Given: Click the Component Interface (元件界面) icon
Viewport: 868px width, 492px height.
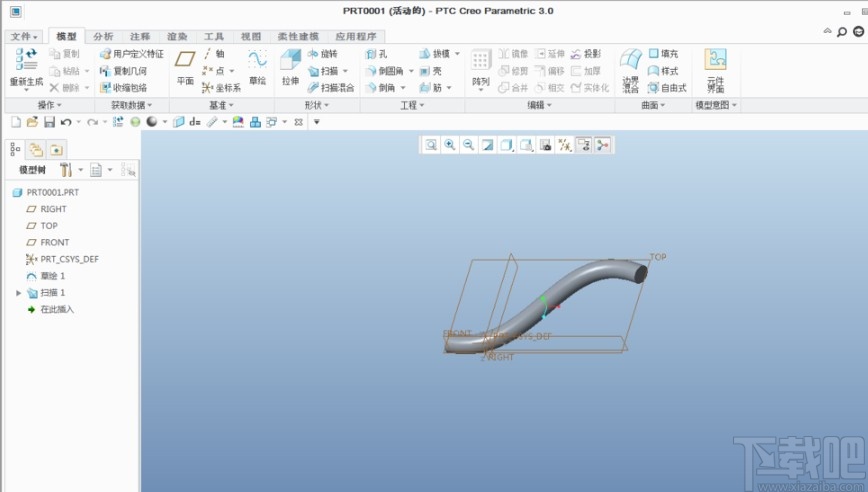Looking at the screenshot, I should point(715,64).
